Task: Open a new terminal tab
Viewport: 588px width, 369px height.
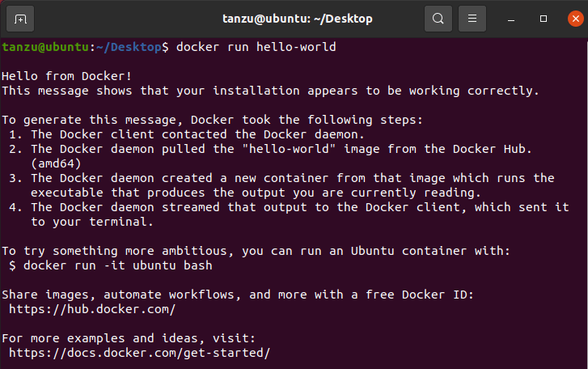Action: 20,19
